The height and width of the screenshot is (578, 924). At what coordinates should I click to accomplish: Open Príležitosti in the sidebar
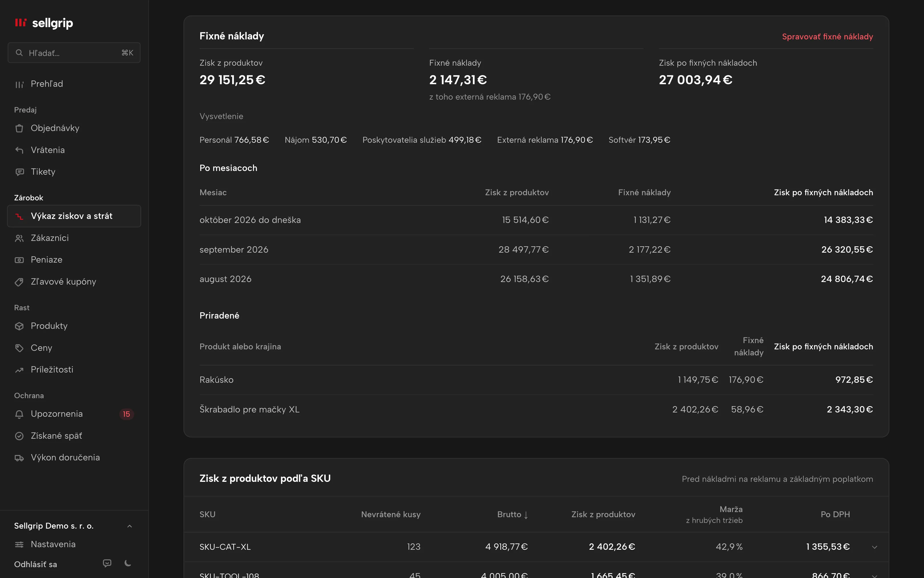click(74, 370)
